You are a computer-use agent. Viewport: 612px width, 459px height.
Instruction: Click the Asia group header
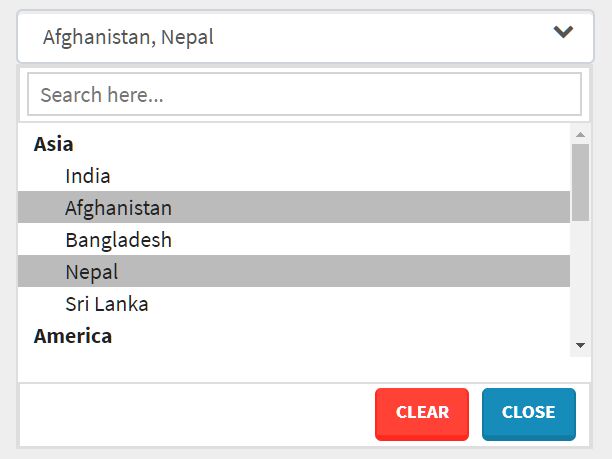click(54, 144)
